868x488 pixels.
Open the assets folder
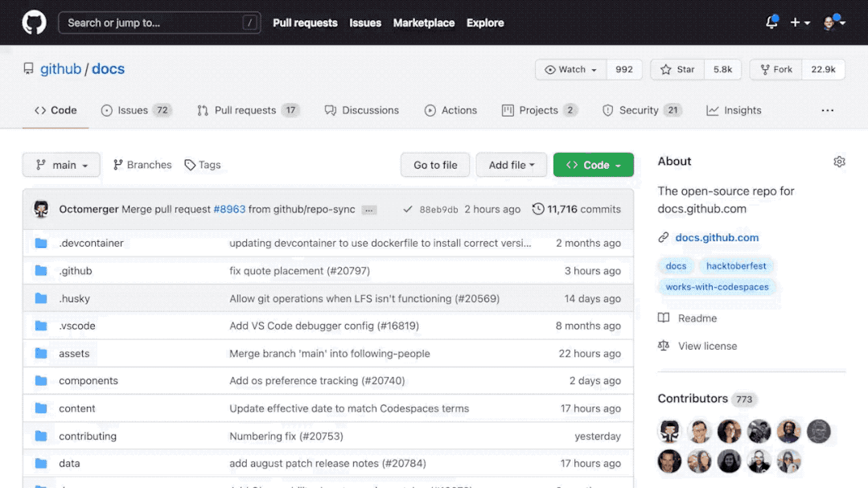tap(74, 353)
